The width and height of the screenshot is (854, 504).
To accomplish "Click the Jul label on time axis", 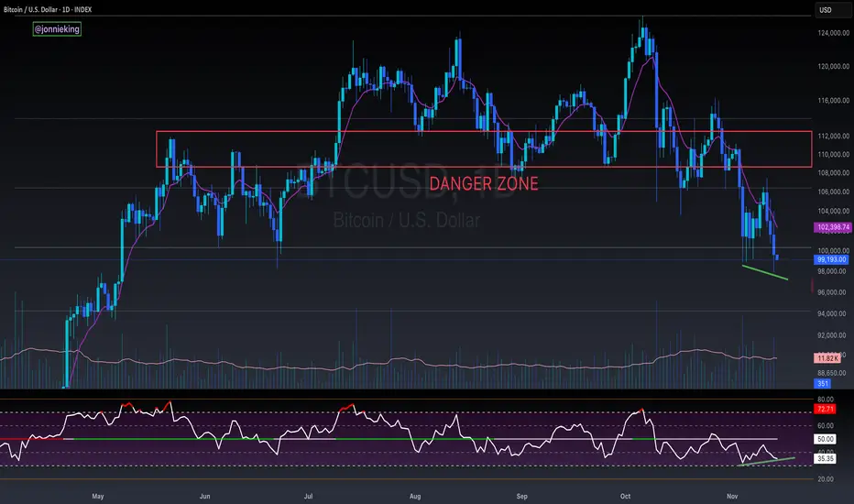I will (x=308, y=497).
